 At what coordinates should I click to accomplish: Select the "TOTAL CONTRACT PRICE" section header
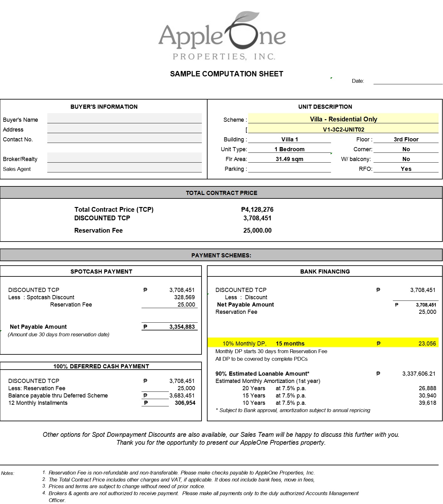pos(221,193)
